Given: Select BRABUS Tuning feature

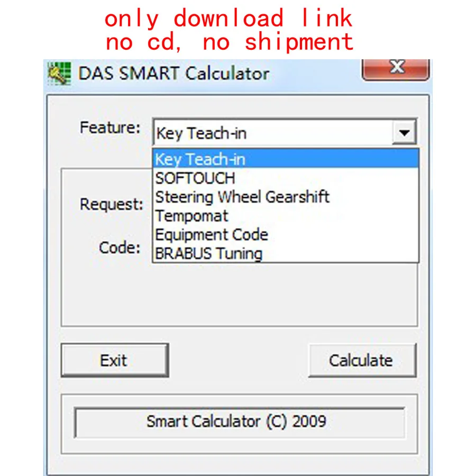Looking at the screenshot, I should (286, 253).
